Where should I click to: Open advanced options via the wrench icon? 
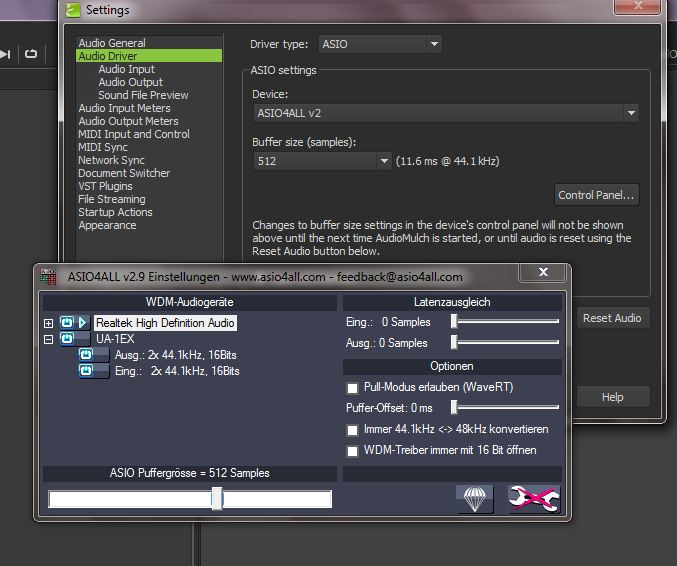click(534, 499)
